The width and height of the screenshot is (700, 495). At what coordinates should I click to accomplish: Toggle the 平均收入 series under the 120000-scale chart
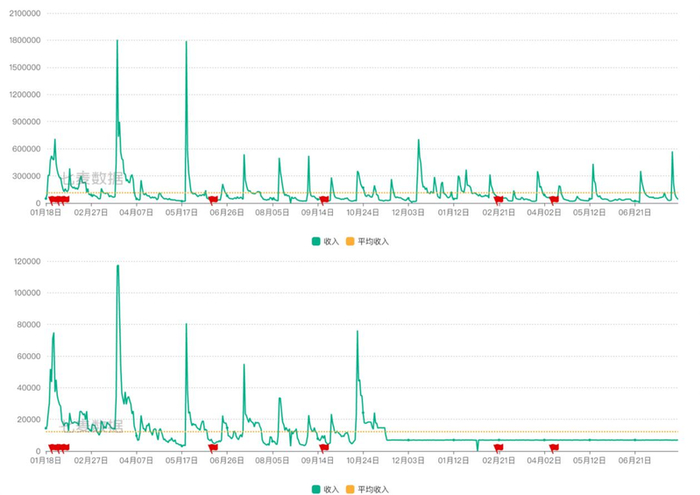[x=368, y=490]
